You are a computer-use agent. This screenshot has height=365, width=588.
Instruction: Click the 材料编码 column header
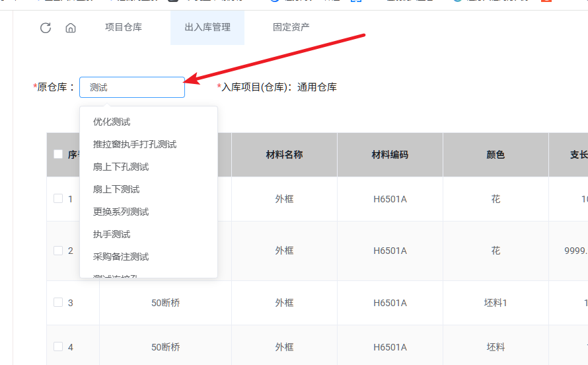[390, 155]
